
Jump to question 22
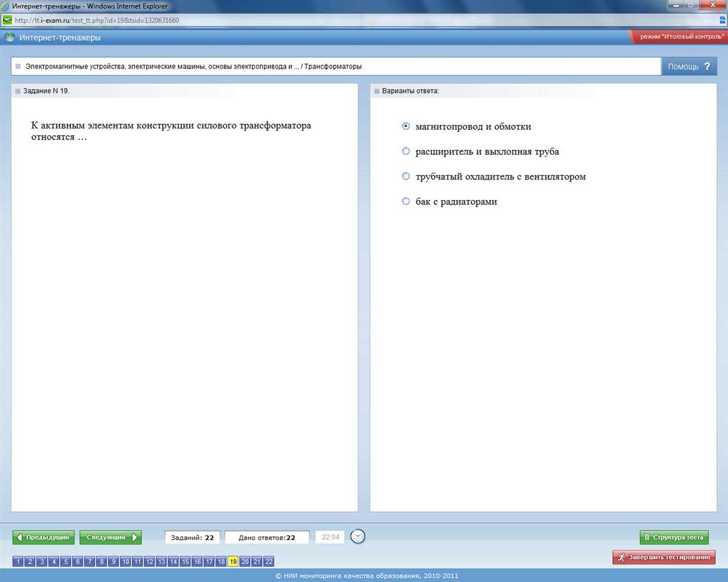point(269,561)
